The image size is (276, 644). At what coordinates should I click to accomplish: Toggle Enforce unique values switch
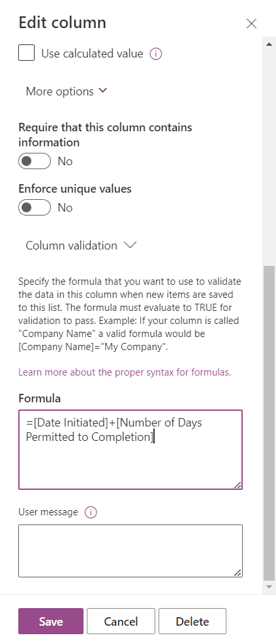pos(35,208)
